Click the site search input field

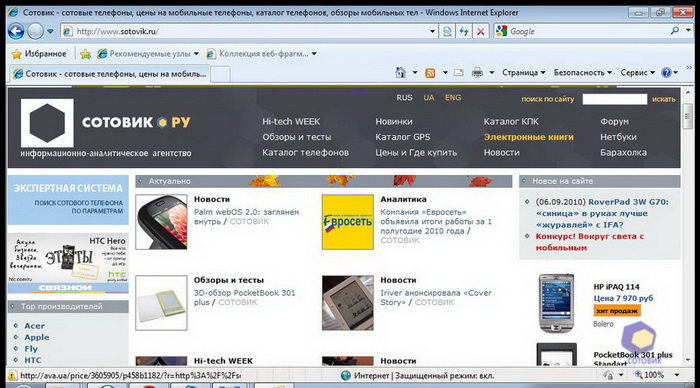(615, 99)
